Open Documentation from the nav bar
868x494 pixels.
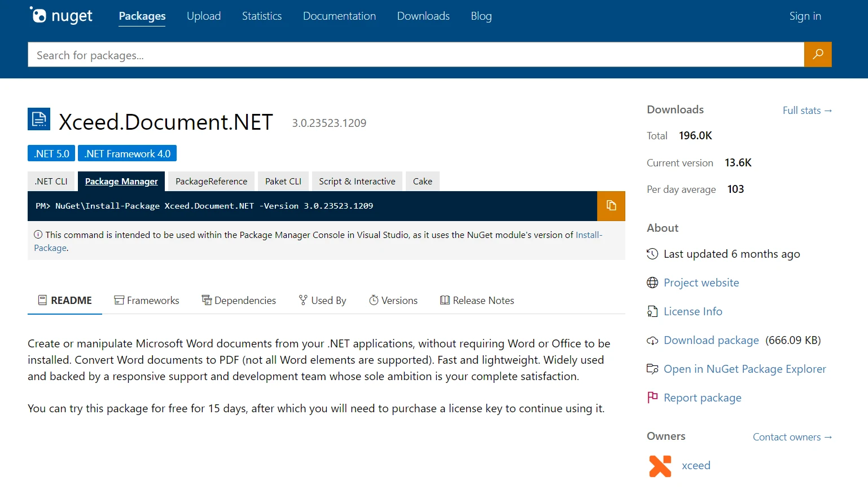[x=339, y=16]
